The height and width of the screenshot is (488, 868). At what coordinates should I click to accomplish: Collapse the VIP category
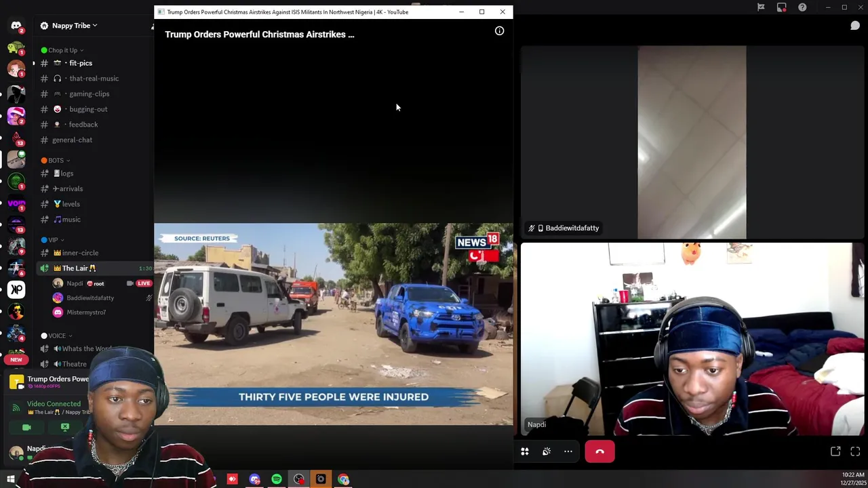tap(52, 240)
